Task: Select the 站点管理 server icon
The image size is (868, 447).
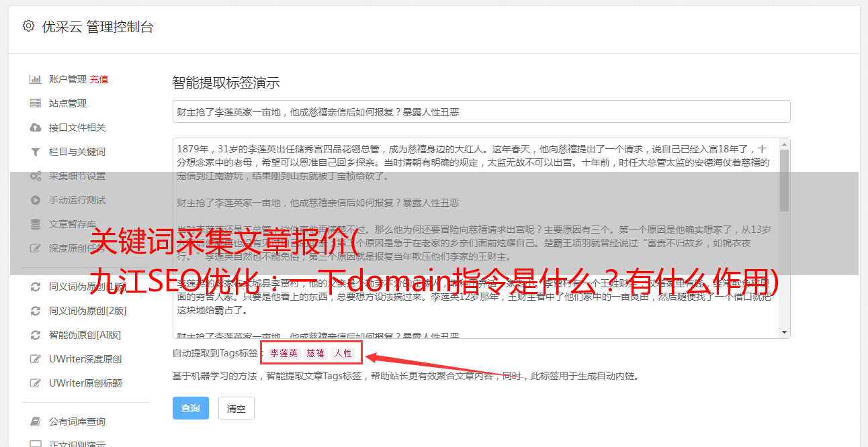Action: 36,103
